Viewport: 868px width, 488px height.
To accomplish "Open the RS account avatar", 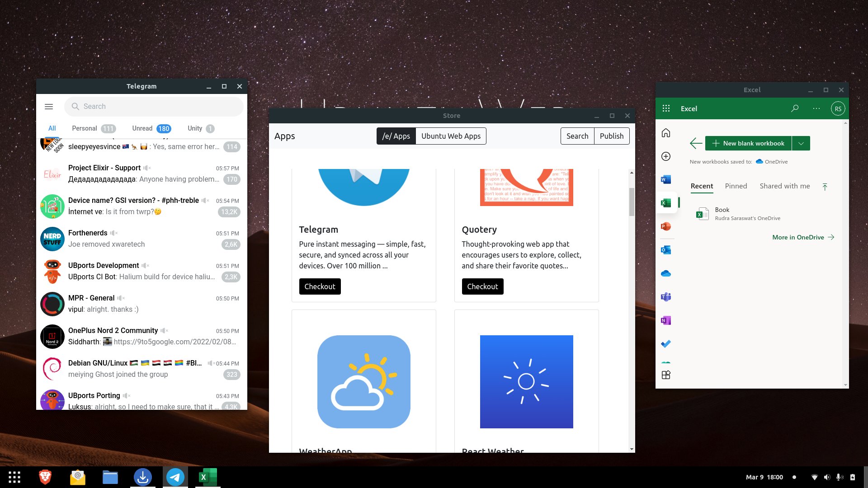I will coord(838,109).
